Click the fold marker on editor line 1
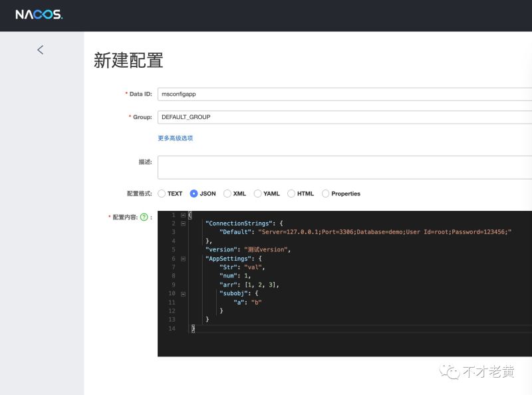532x395 pixels. click(x=182, y=215)
